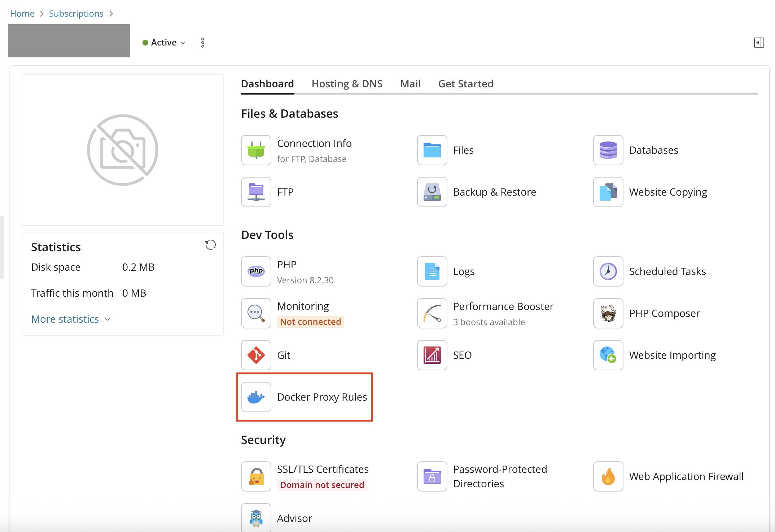Refresh the Statistics panel
Image resolution: width=775 pixels, height=532 pixels.
coord(210,245)
